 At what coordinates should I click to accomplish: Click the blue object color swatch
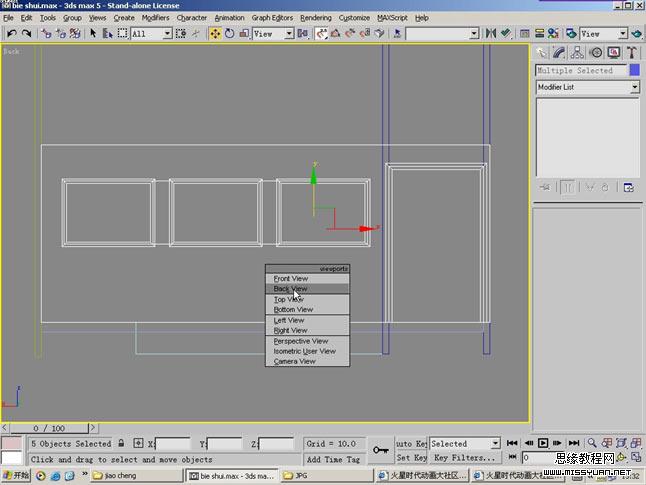[x=634, y=70]
